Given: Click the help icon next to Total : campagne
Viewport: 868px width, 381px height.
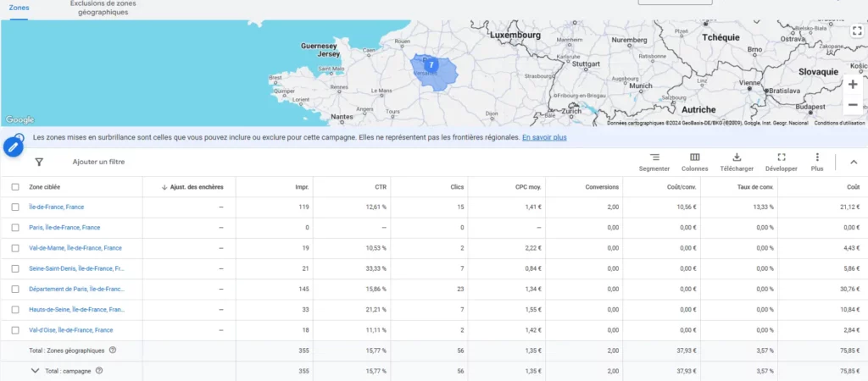Looking at the screenshot, I should (x=100, y=371).
